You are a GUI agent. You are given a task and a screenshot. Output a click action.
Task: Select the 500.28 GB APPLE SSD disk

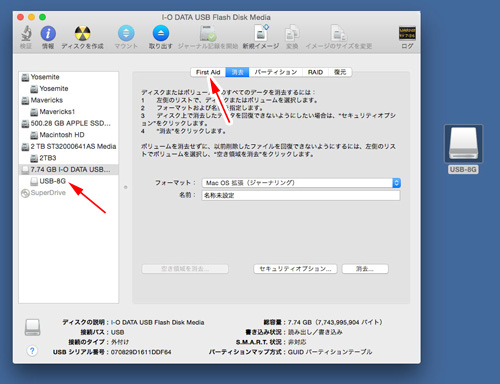point(68,123)
